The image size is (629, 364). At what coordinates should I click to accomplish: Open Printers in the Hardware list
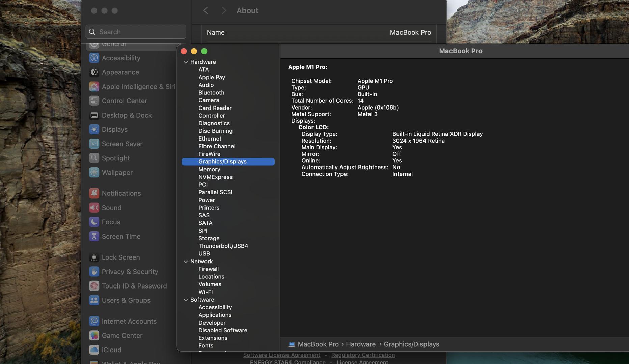click(x=209, y=208)
